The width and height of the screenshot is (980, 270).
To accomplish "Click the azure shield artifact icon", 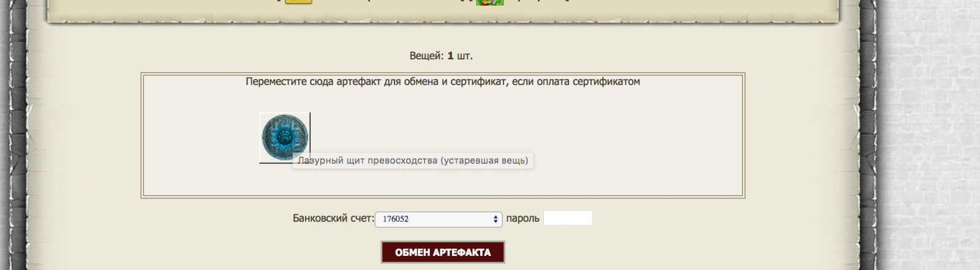I will coord(284,137).
